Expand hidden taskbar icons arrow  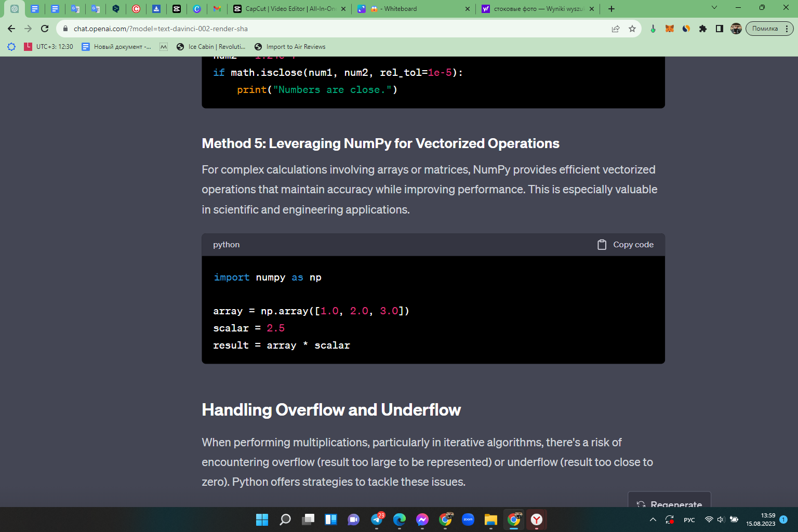(x=653, y=520)
